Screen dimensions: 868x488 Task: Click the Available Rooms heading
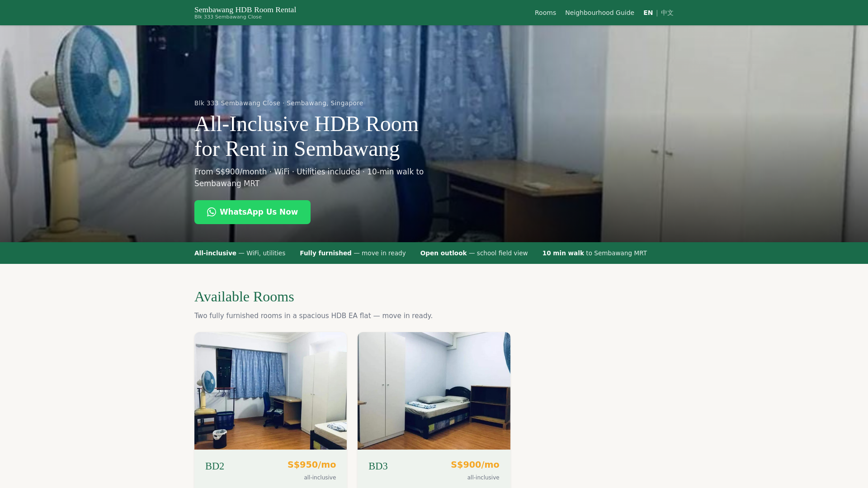pos(244,297)
